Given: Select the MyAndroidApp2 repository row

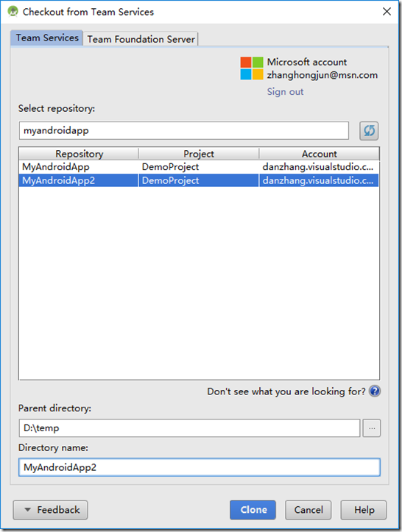Looking at the screenshot, I should tap(199, 180).
